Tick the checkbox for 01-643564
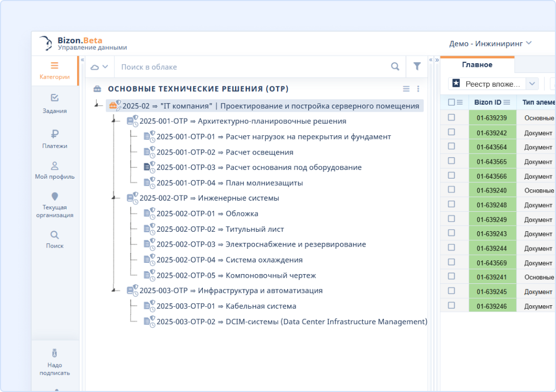This screenshot has height=392, width=556. [451, 146]
